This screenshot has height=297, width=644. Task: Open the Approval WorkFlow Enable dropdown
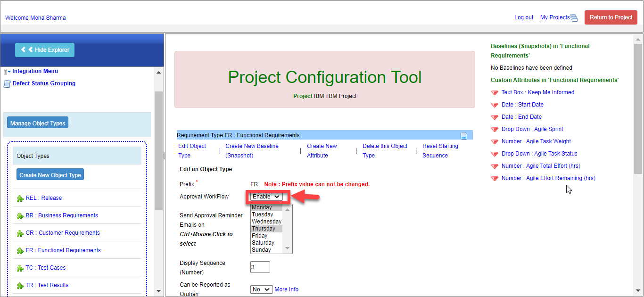tap(266, 197)
